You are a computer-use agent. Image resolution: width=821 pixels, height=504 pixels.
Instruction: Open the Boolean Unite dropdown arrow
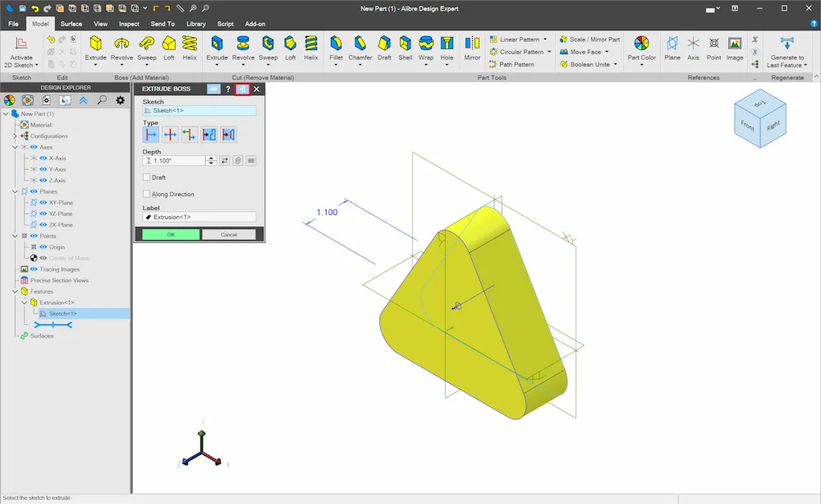pyautogui.click(x=615, y=64)
